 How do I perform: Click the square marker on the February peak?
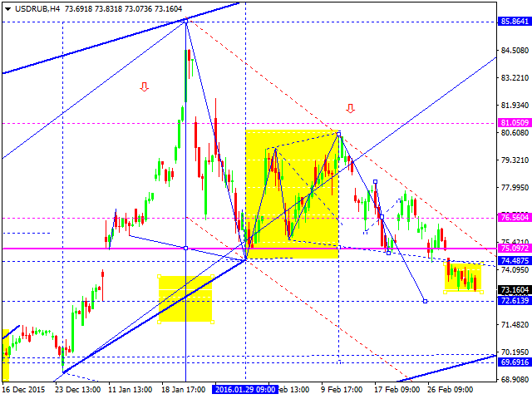click(x=338, y=133)
